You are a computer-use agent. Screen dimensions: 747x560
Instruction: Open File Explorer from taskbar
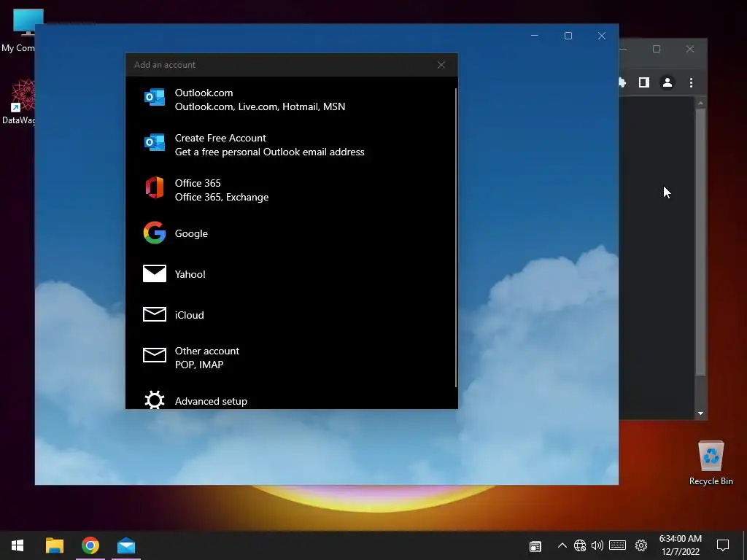(x=54, y=545)
